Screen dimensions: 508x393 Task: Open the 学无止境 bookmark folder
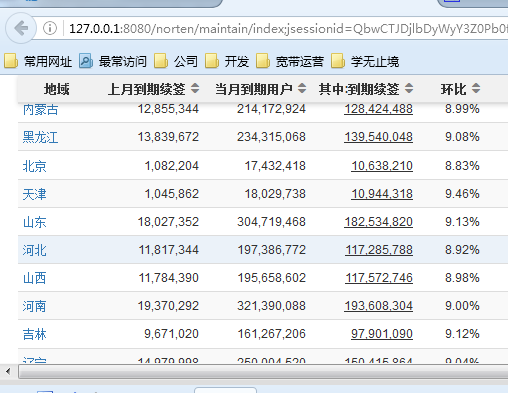(x=365, y=61)
